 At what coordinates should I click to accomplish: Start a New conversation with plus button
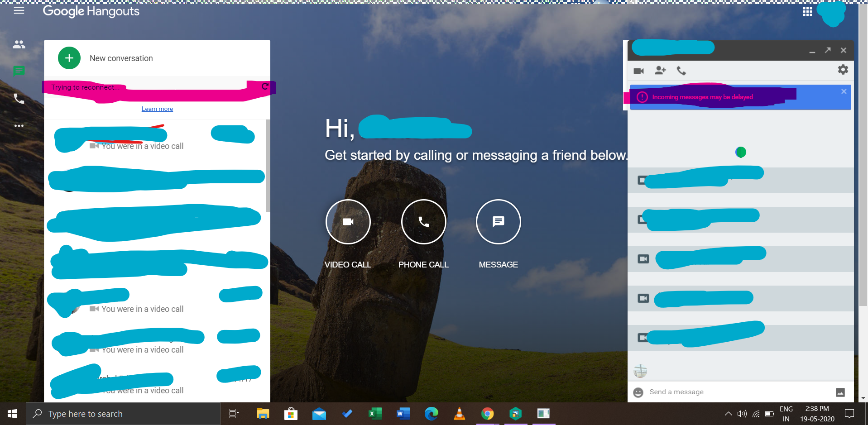(x=69, y=58)
